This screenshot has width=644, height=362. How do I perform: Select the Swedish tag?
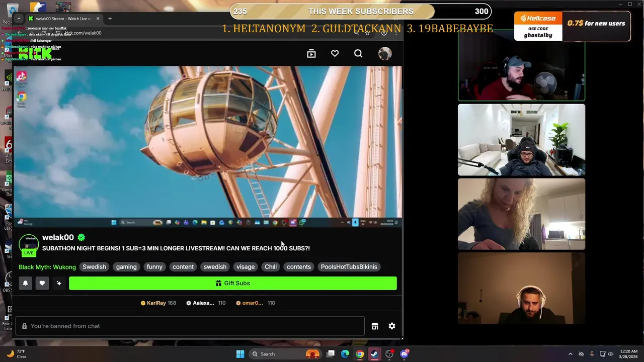pos(94,267)
